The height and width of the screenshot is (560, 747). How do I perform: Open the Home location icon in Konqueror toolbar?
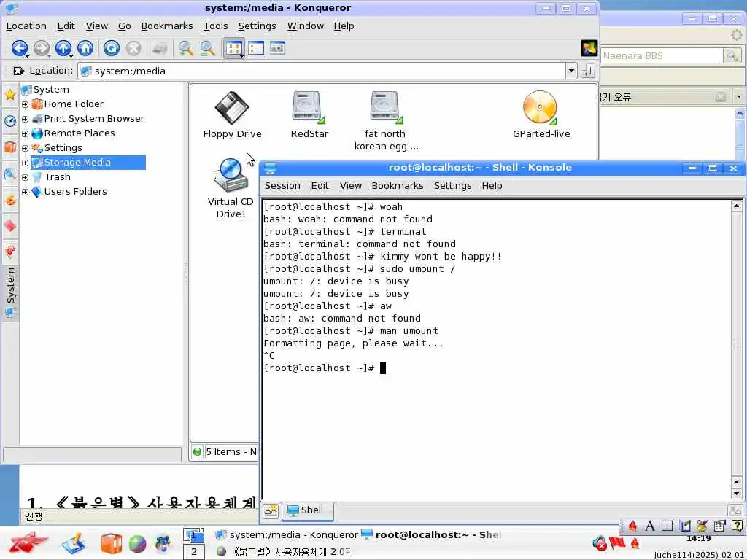tap(86, 48)
